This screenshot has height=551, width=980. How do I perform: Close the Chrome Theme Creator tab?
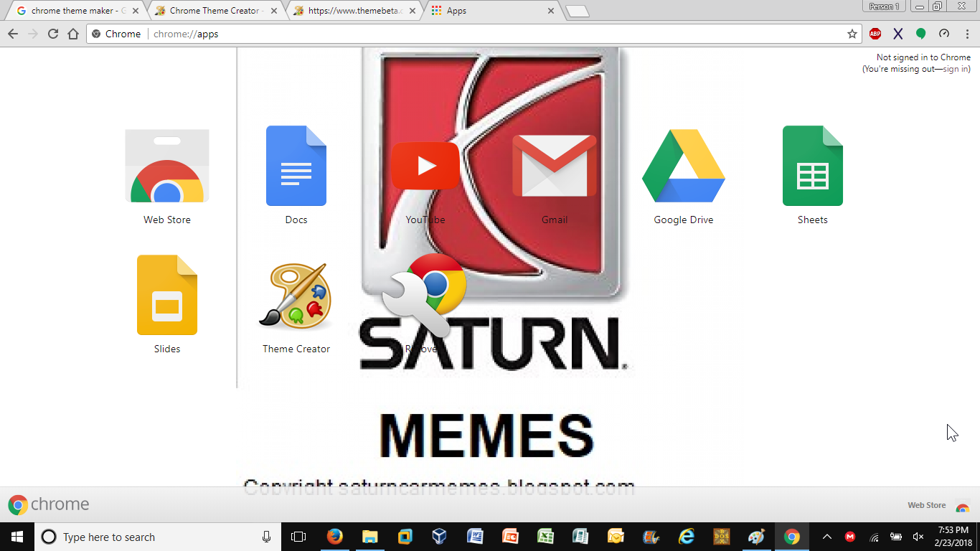click(275, 11)
